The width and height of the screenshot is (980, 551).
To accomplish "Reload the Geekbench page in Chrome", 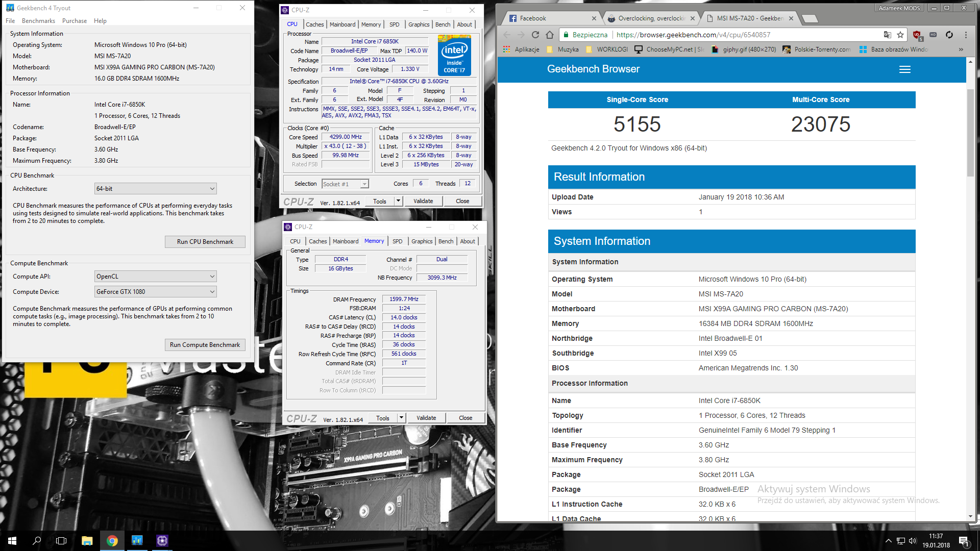I will coord(535,35).
